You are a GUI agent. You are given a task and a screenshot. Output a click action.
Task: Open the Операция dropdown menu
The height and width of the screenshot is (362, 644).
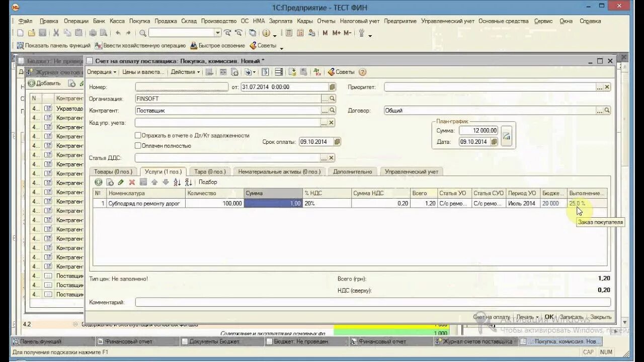tap(102, 72)
